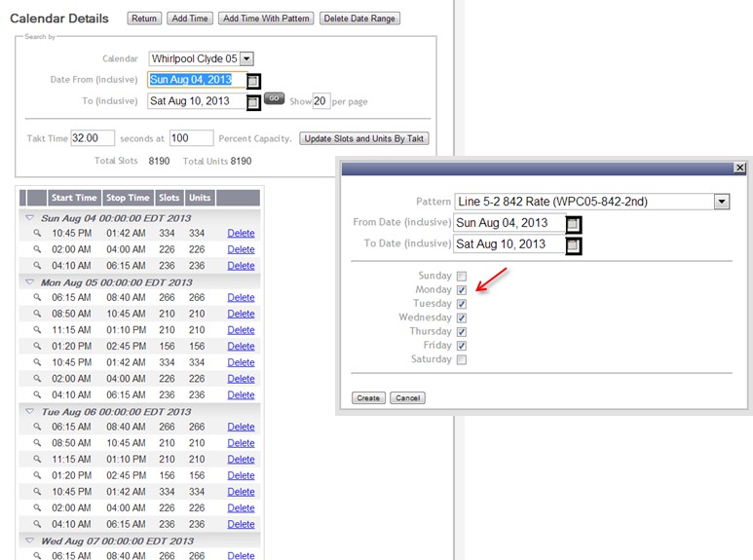This screenshot has width=753, height=560.
Task: Click the Stop Time column header
Action: [128, 198]
